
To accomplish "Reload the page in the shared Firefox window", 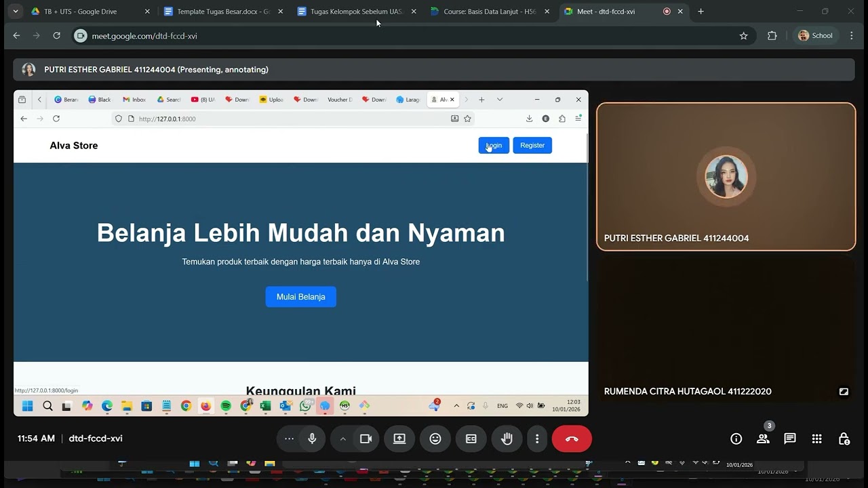I will [x=56, y=119].
